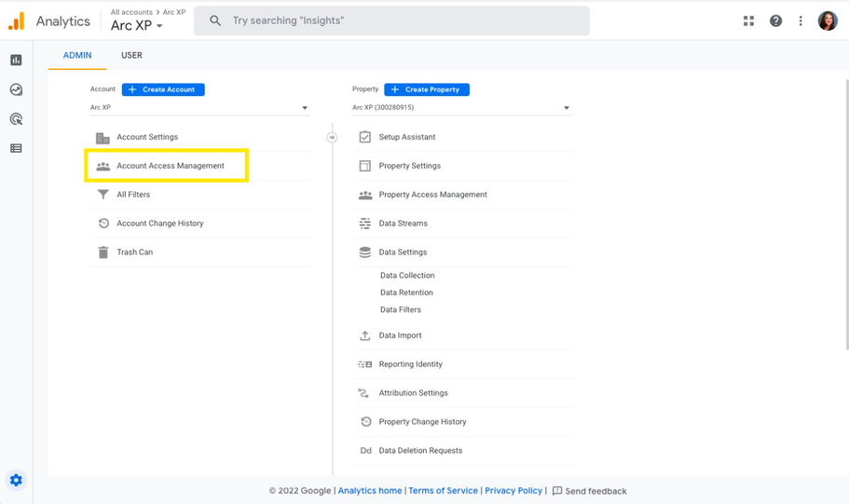Click the Create Account button
This screenshot has height=504, width=849.
163,89
